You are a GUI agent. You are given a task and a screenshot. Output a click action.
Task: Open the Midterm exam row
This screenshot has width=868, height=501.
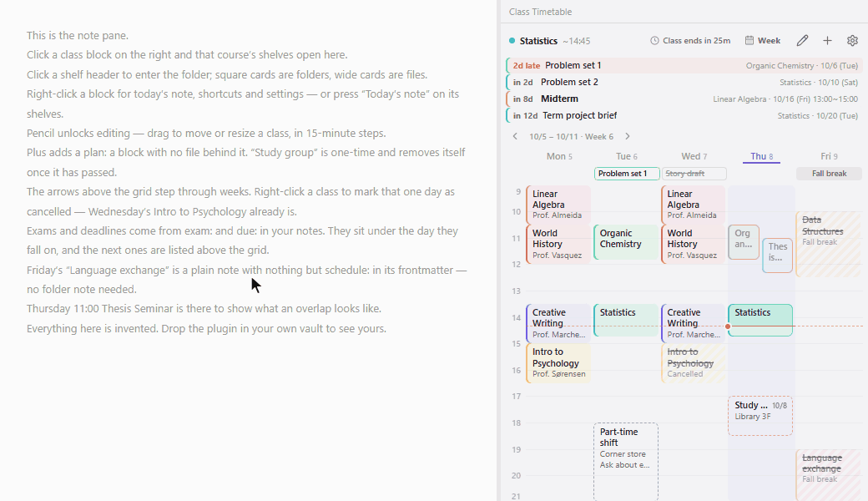coord(684,99)
